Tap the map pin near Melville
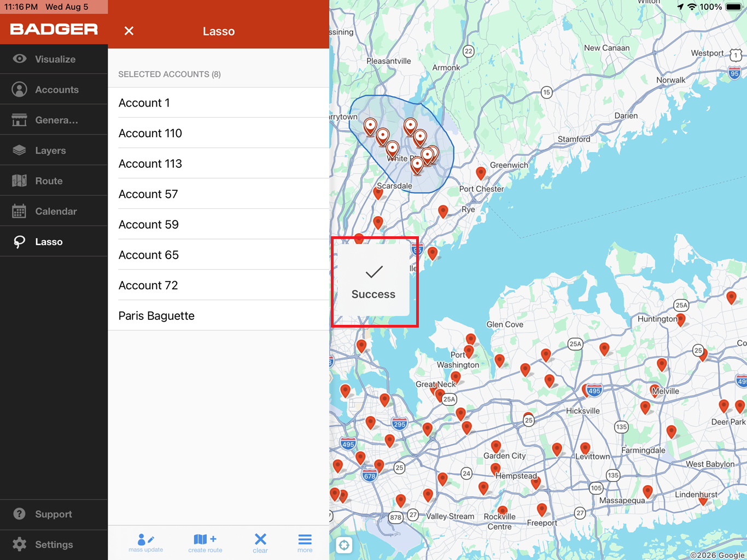 (655, 390)
